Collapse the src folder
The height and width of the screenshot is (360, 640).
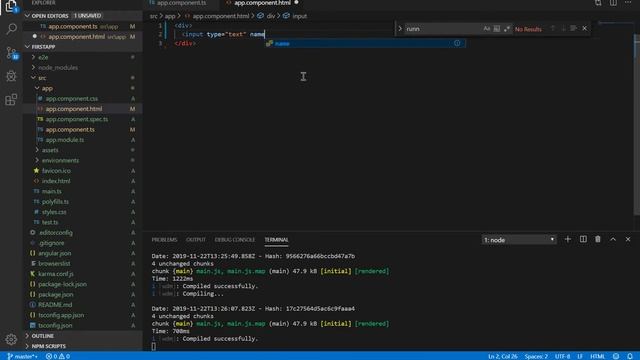point(42,78)
